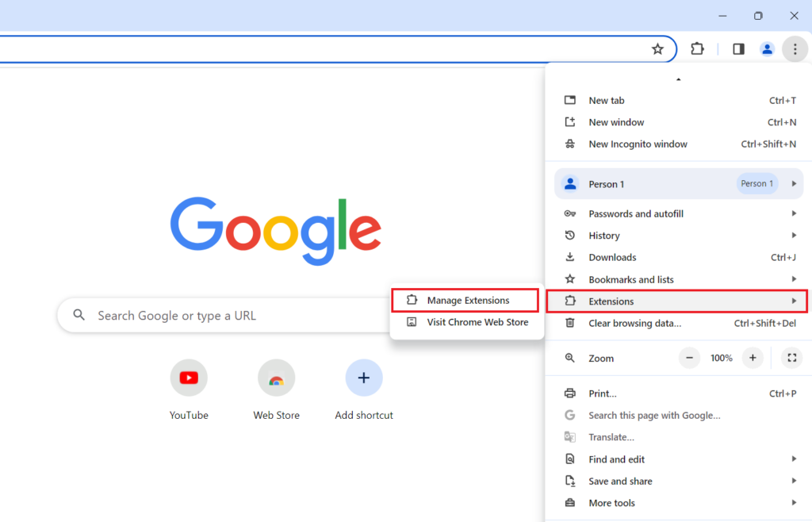Open More tools
This screenshot has width=812, height=522.
(x=679, y=503)
